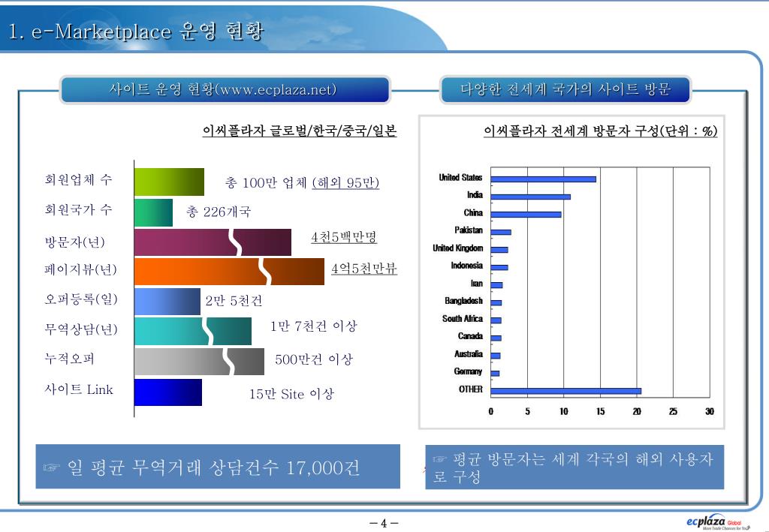Click the underlined value '4억5천만뷰'
The height and width of the screenshot is (532, 769).
click(364, 269)
